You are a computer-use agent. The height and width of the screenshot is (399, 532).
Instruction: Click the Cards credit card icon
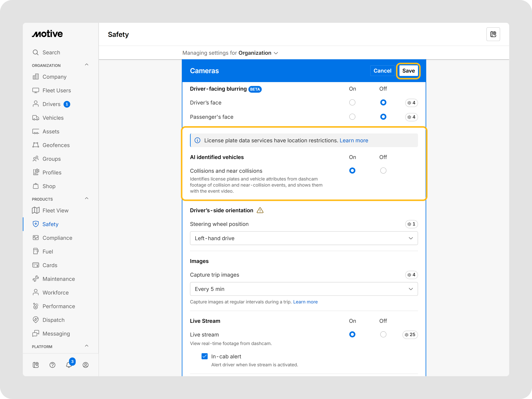pos(36,265)
